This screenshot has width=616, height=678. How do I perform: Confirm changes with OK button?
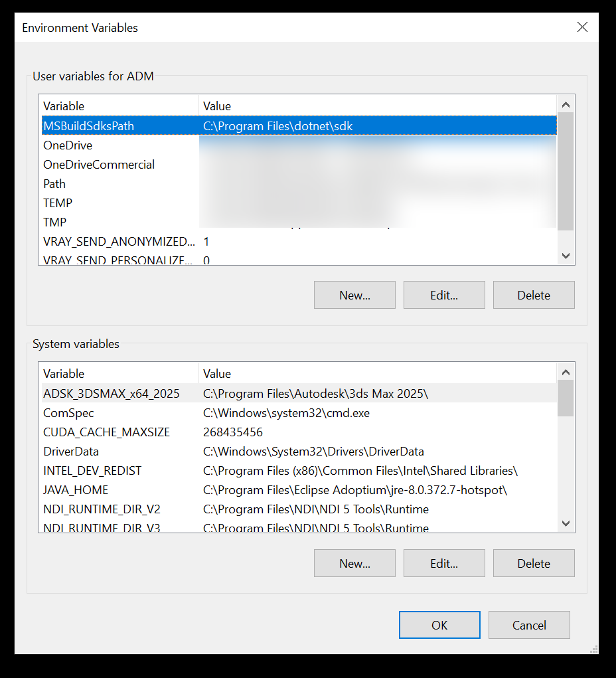coord(439,625)
